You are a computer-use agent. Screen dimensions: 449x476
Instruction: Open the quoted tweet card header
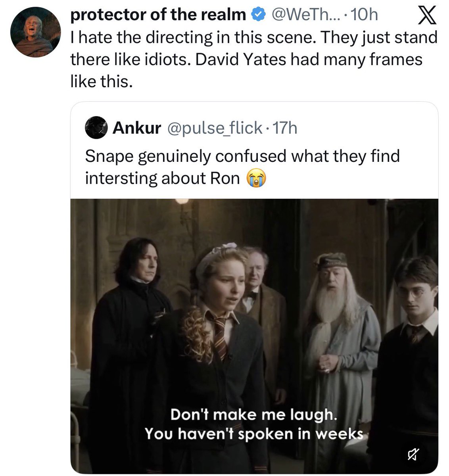point(254,128)
